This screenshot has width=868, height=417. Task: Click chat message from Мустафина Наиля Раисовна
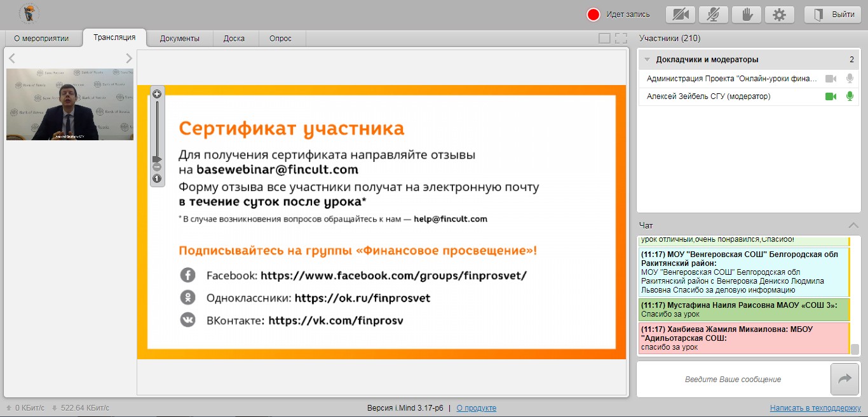(743, 310)
